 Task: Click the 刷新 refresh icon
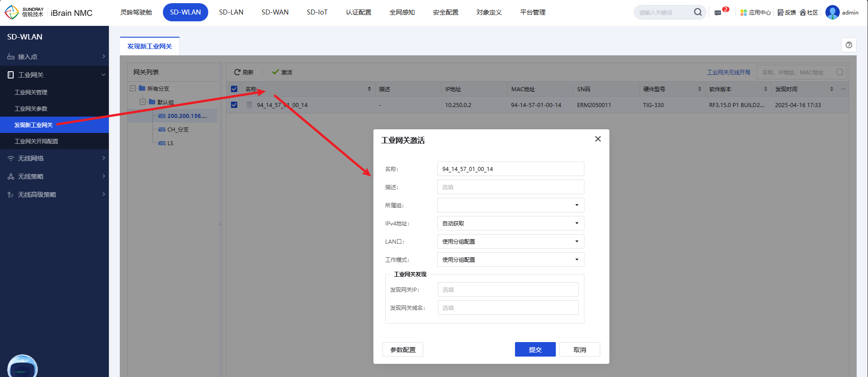click(237, 72)
